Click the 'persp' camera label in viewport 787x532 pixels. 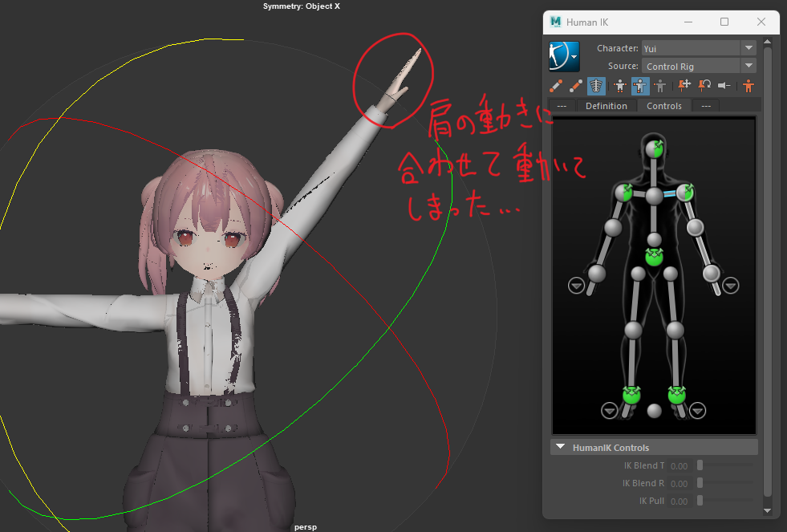(x=306, y=527)
